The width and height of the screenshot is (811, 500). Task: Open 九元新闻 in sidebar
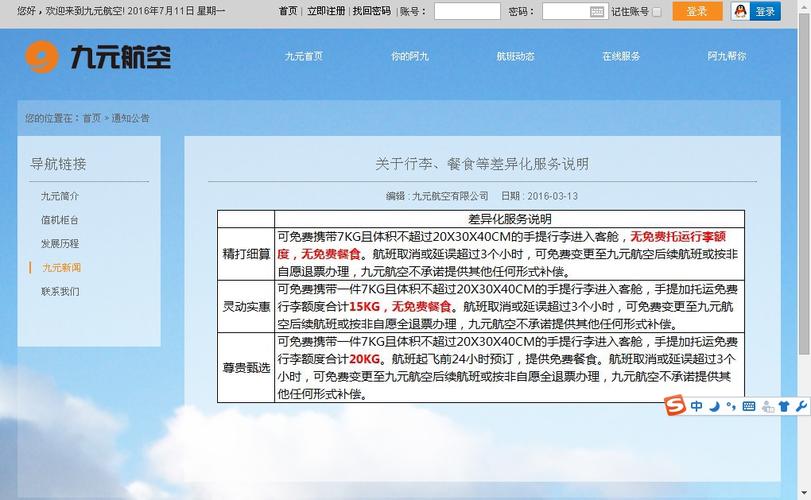coord(61,267)
